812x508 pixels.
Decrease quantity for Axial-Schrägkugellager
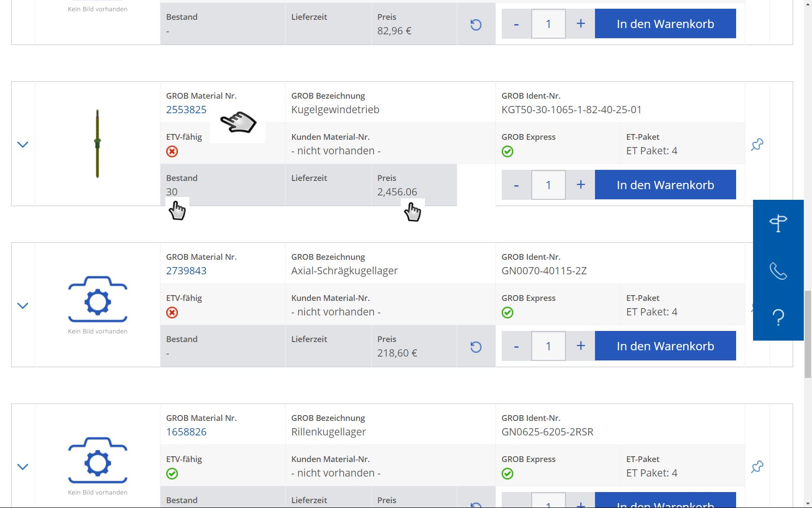[516, 345]
